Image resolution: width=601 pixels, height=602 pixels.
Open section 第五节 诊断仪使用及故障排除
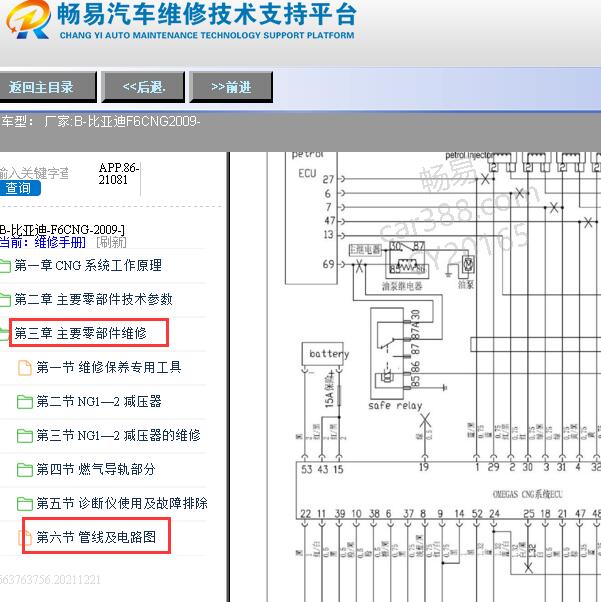122,503
